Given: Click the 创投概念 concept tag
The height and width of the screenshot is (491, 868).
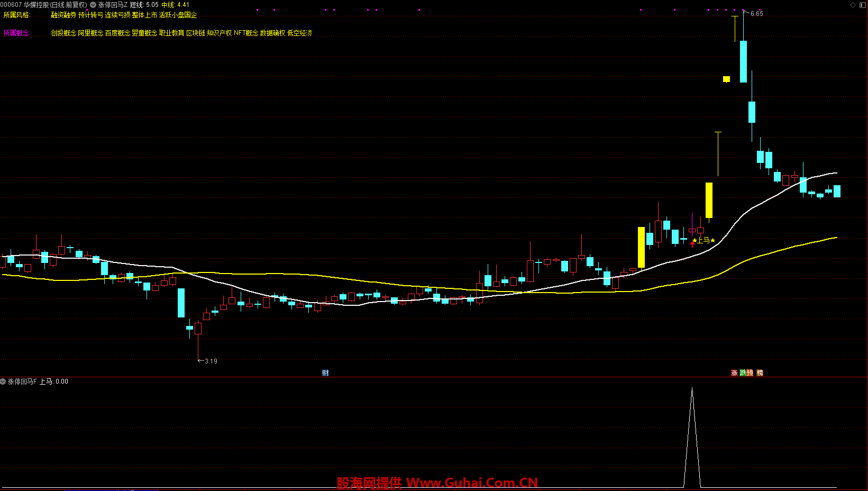Looking at the screenshot, I should 63,33.
